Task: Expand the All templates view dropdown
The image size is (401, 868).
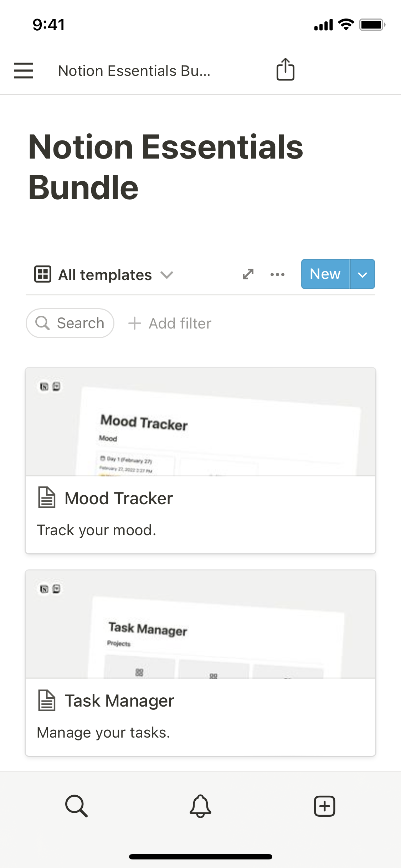Action: click(167, 275)
